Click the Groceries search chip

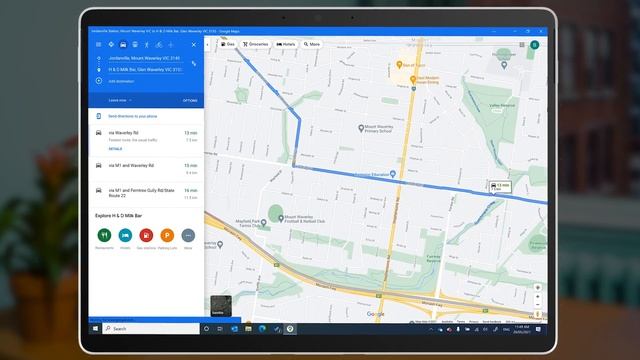tap(256, 44)
